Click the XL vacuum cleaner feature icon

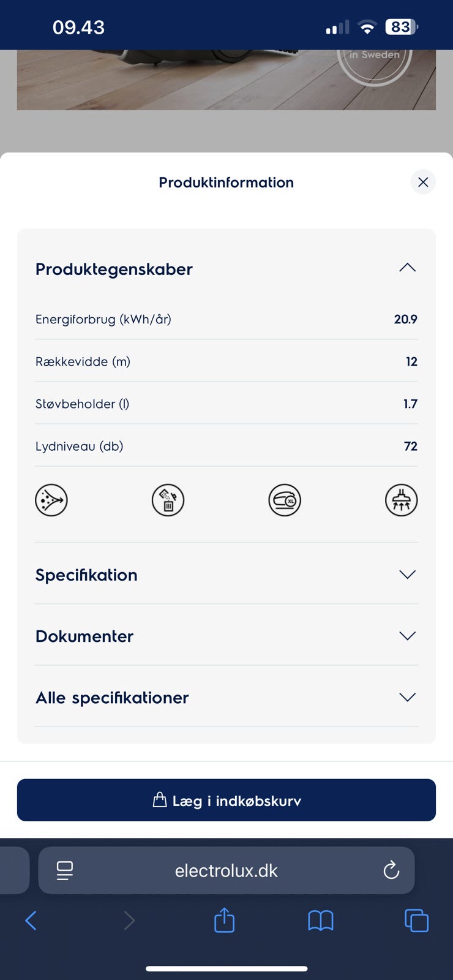(285, 500)
